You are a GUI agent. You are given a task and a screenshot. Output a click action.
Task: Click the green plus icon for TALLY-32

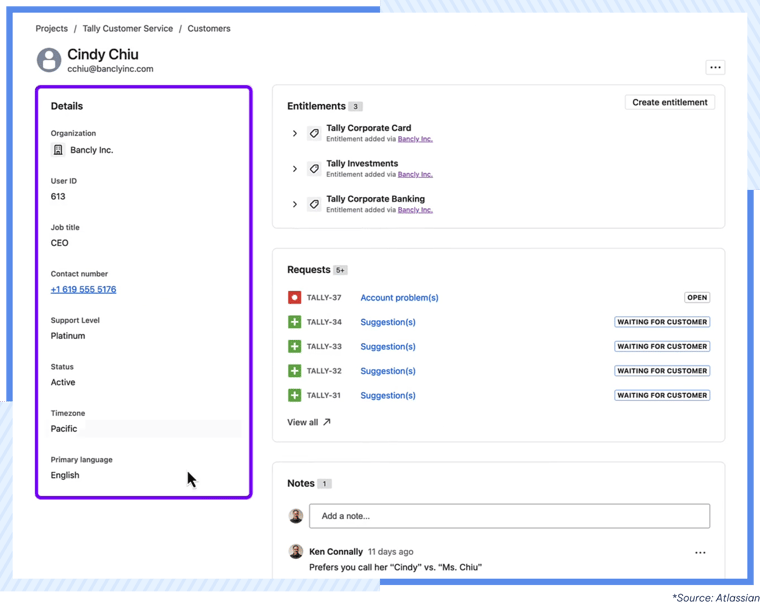[x=294, y=371]
